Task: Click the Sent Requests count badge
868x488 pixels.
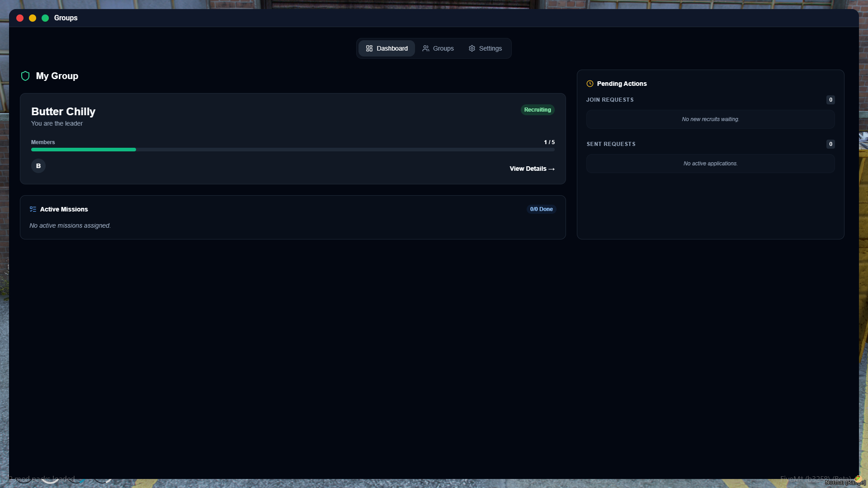Action: [x=830, y=144]
